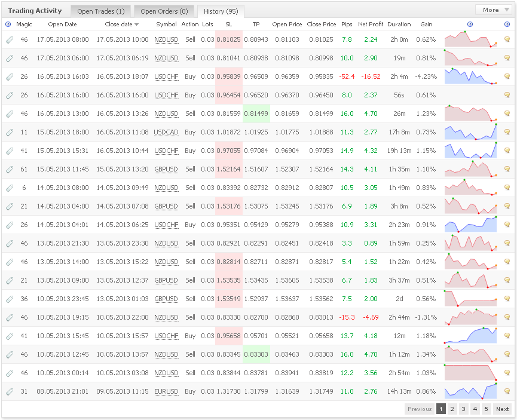Sort by Close date column header
Viewport: 517px width, 420px height.
121,24
